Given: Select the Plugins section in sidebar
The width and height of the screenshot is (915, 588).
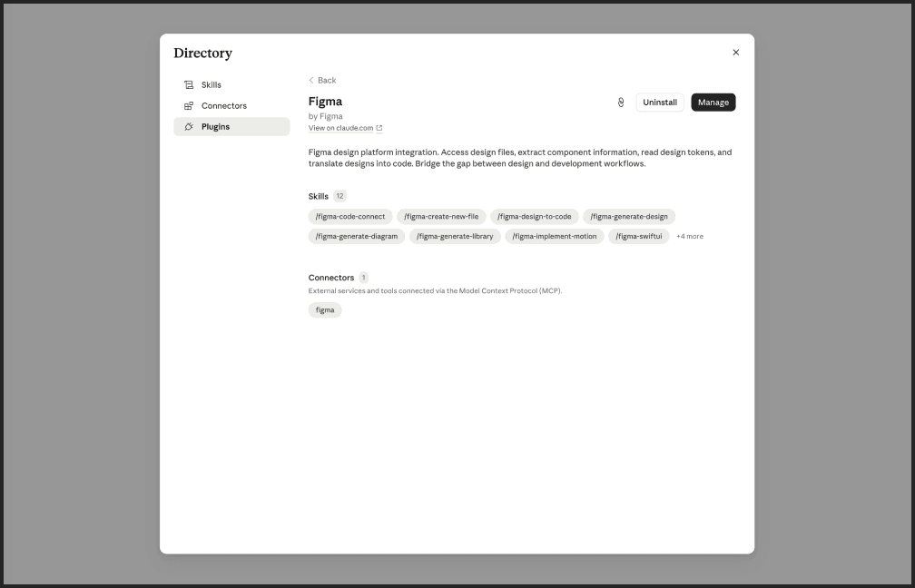Looking at the screenshot, I should click(231, 127).
